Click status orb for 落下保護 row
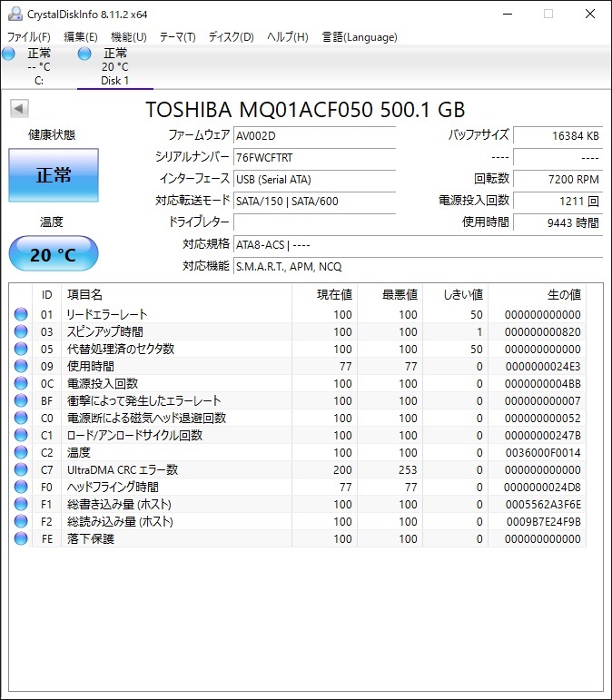Image resolution: width=612 pixels, height=700 pixels. click(x=21, y=538)
